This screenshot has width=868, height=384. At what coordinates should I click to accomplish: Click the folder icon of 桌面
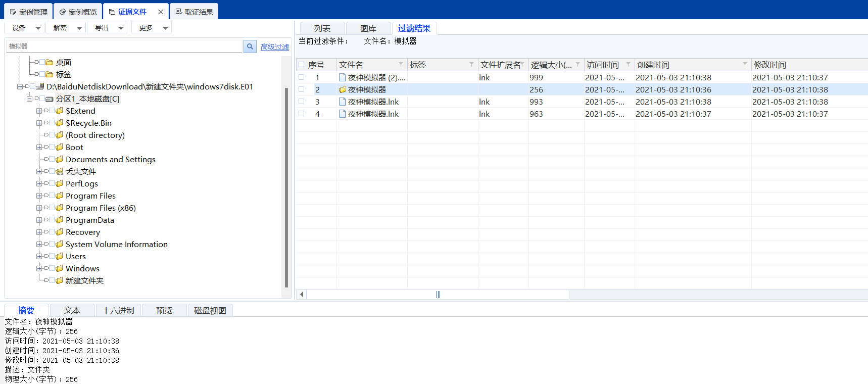pyautogui.click(x=50, y=62)
